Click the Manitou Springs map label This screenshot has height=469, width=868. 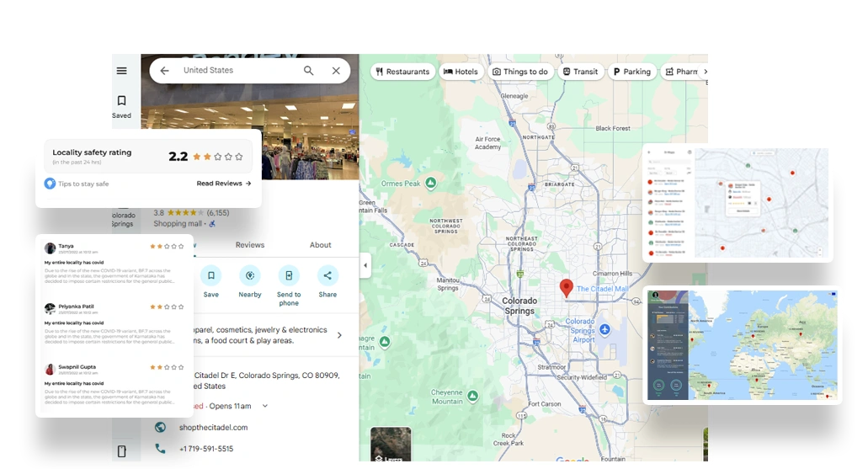point(448,284)
